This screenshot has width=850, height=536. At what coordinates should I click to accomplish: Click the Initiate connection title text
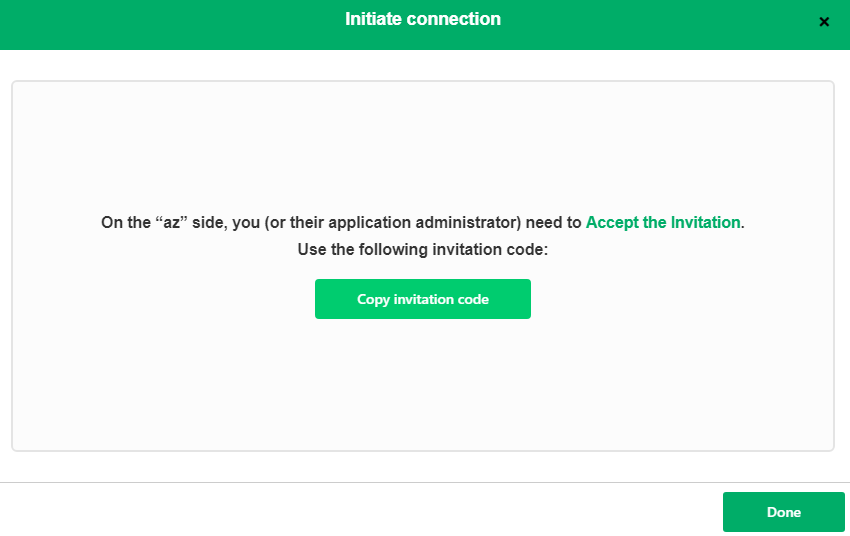(x=422, y=19)
